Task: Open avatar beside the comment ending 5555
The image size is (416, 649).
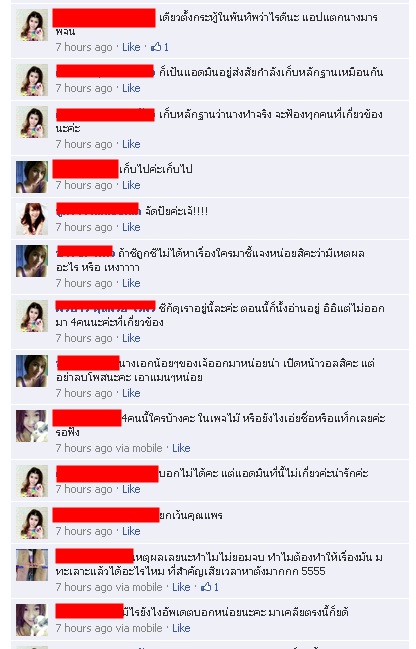Action: (32, 565)
